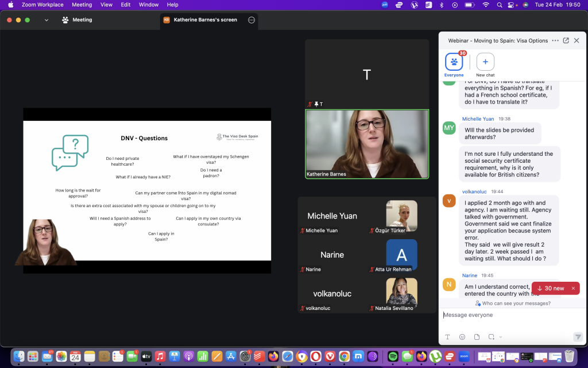588x368 pixels.
Task: Pop out the webinar chat window
Action: point(566,41)
